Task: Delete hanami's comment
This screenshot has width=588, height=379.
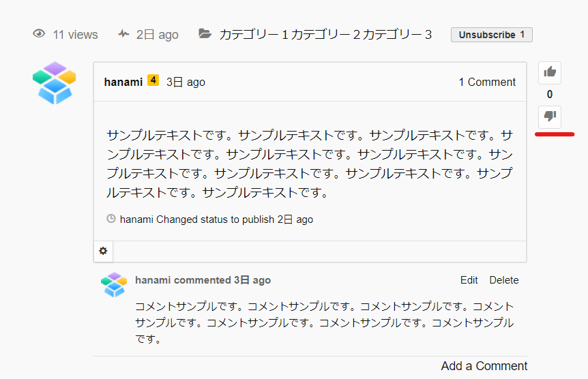Action: [x=503, y=280]
